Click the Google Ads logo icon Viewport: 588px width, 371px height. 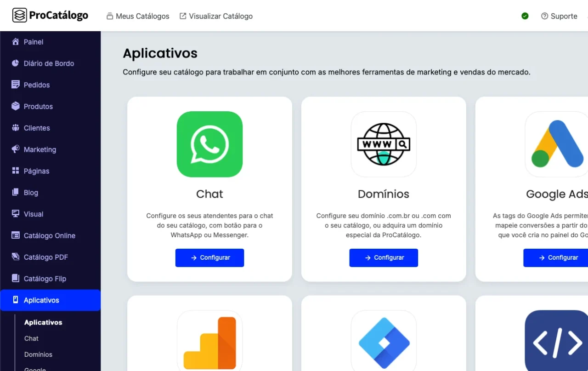click(x=557, y=144)
